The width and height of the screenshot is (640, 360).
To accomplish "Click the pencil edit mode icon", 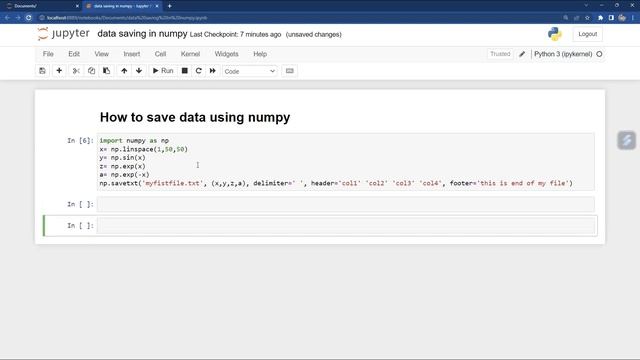I will pos(522,54).
